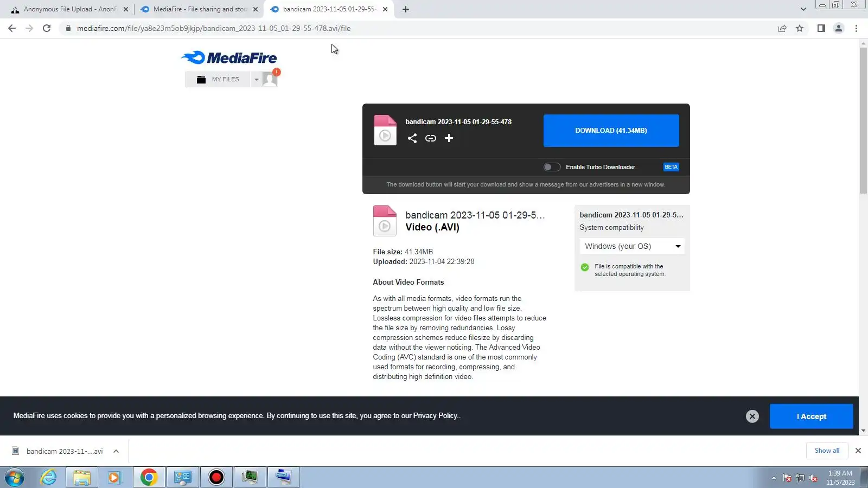This screenshot has height=488, width=868.
Task: Click the user avatar with the notification badge
Action: 270,79
